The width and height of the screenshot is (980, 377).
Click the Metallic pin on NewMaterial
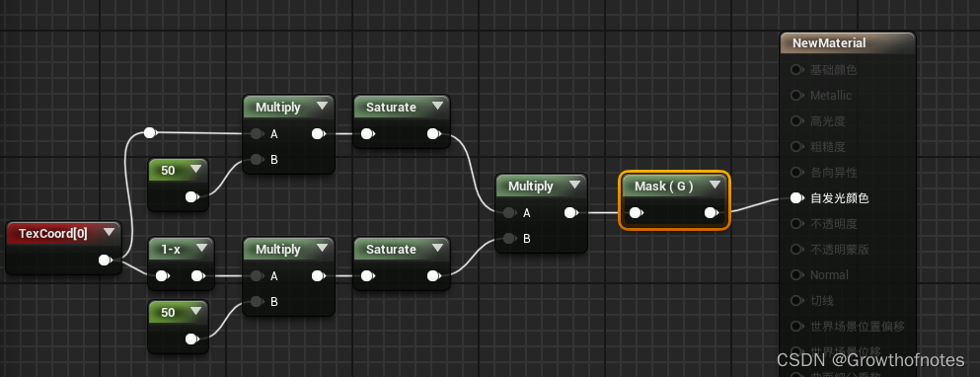(x=796, y=95)
